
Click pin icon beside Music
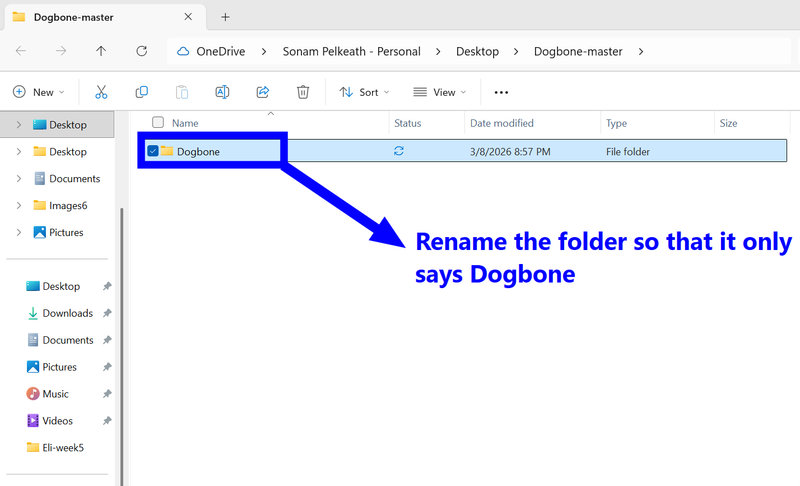(107, 394)
